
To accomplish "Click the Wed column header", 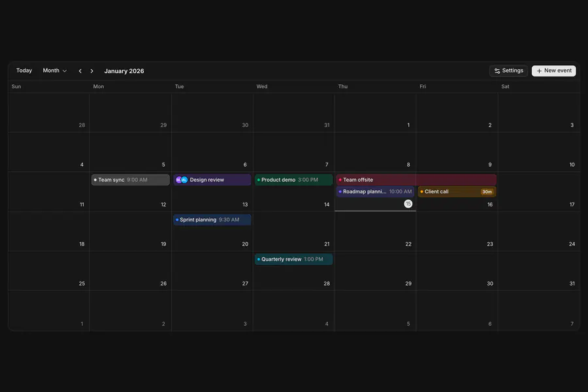I will click(262, 87).
